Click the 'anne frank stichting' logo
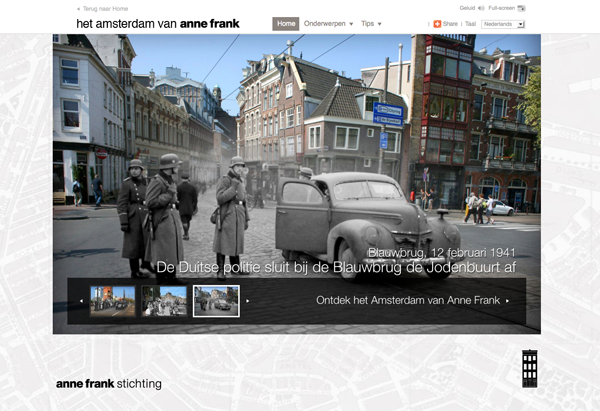This screenshot has width=600, height=411. point(109,383)
